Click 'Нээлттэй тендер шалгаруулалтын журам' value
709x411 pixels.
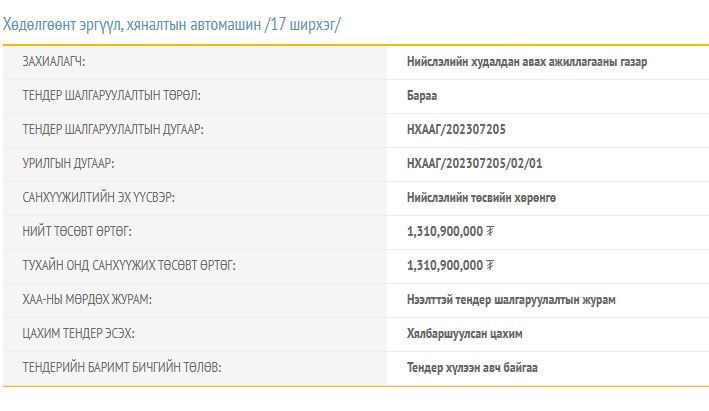[511, 299]
